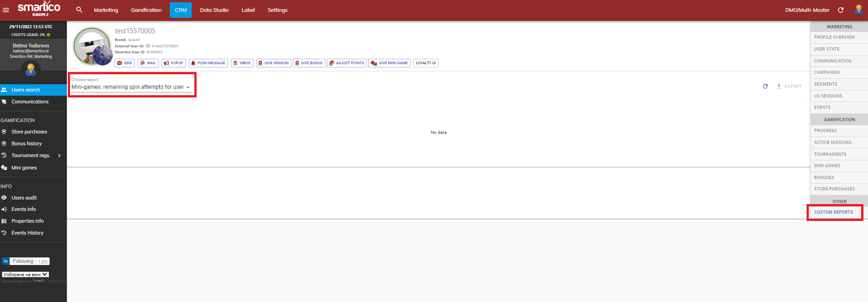Open the Custom Reports tab
This screenshot has width=868, height=302.
point(833,212)
